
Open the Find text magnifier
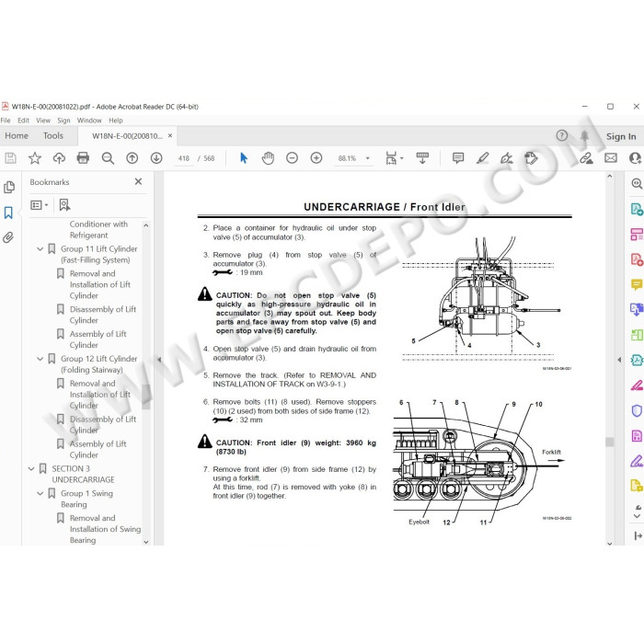tap(108, 158)
